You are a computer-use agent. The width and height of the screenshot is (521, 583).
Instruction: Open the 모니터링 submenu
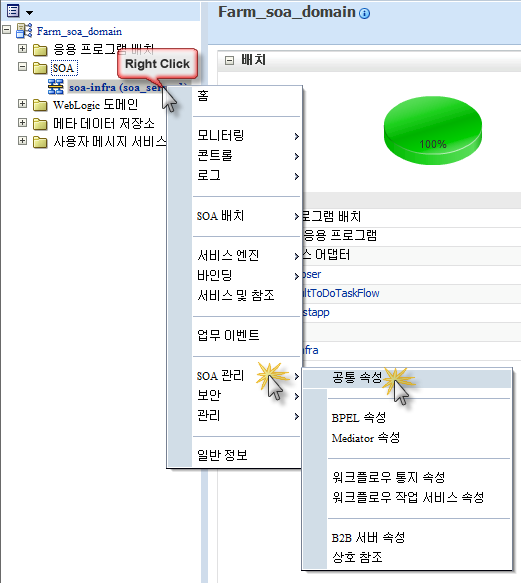[245, 135]
